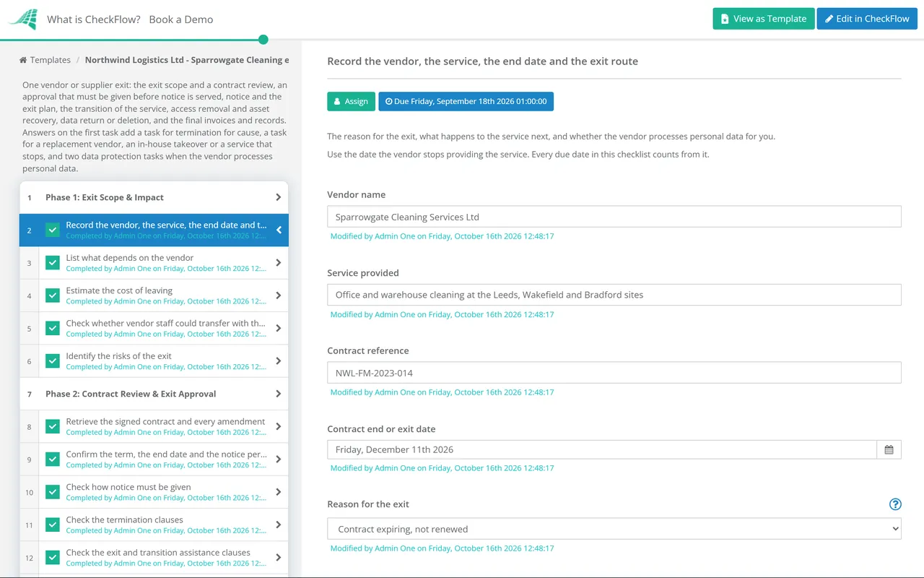Open the What is CheckFlow? link

[x=94, y=20]
